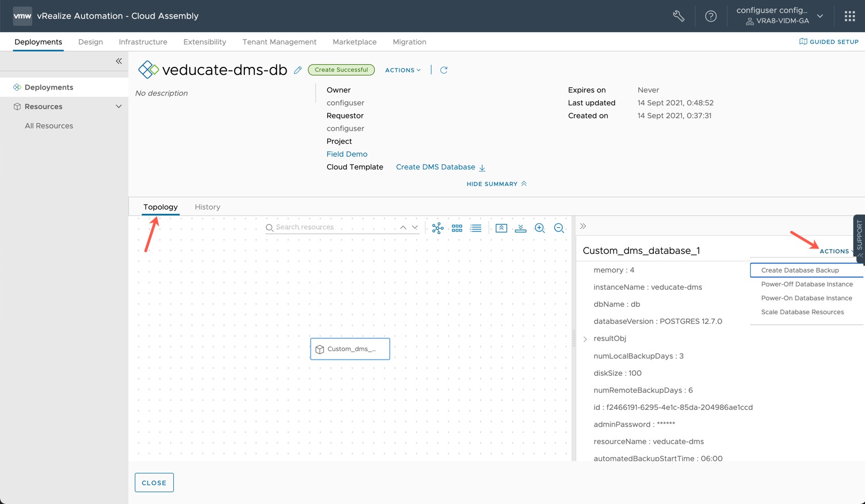This screenshot has width=865, height=504.
Task: Download the cloud template arrow icon
Action: pos(482,167)
